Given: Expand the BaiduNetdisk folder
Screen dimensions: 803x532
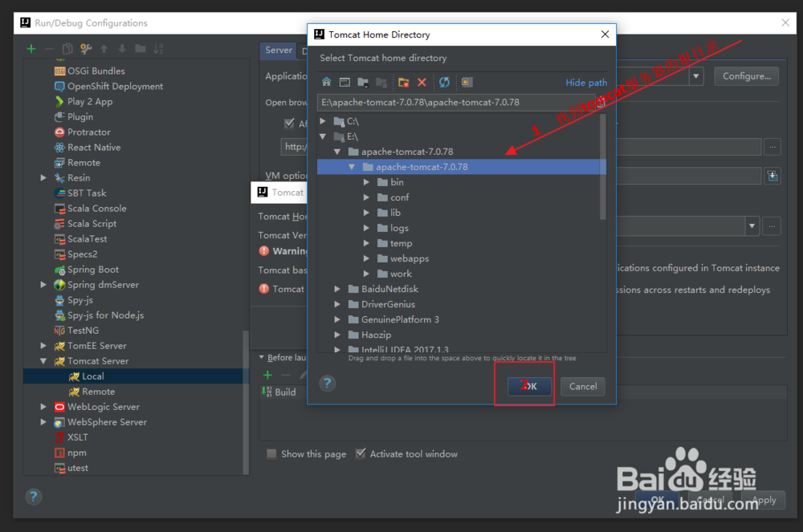Looking at the screenshot, I should [337, 289].
